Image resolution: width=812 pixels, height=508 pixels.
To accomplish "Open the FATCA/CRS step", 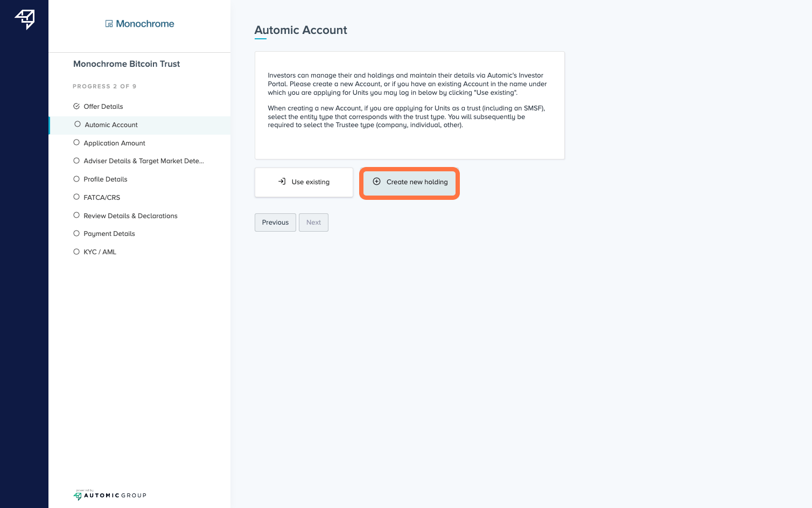I will point(139,198).
